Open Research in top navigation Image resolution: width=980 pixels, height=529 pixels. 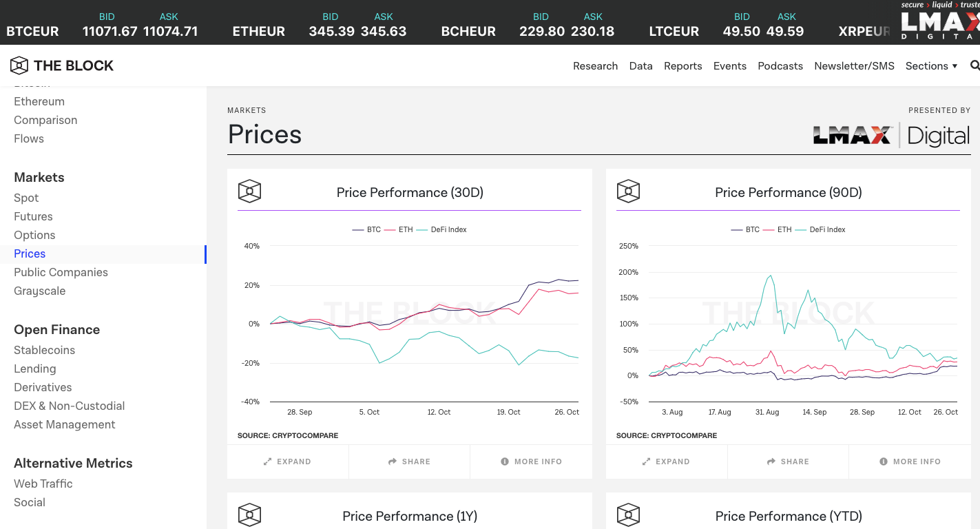595,65
